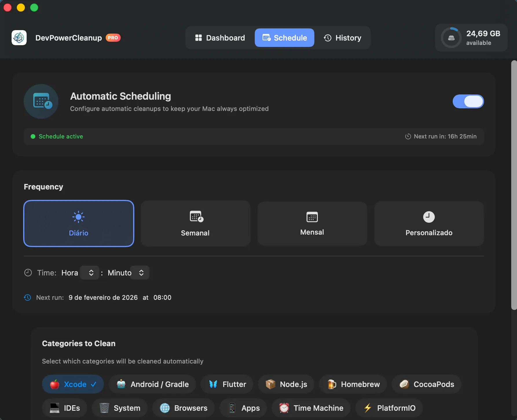This screenshot has height=420, width=517.
Task: Click the PlatformIO lightning bolt icon
Action: (x=368, y=408)
